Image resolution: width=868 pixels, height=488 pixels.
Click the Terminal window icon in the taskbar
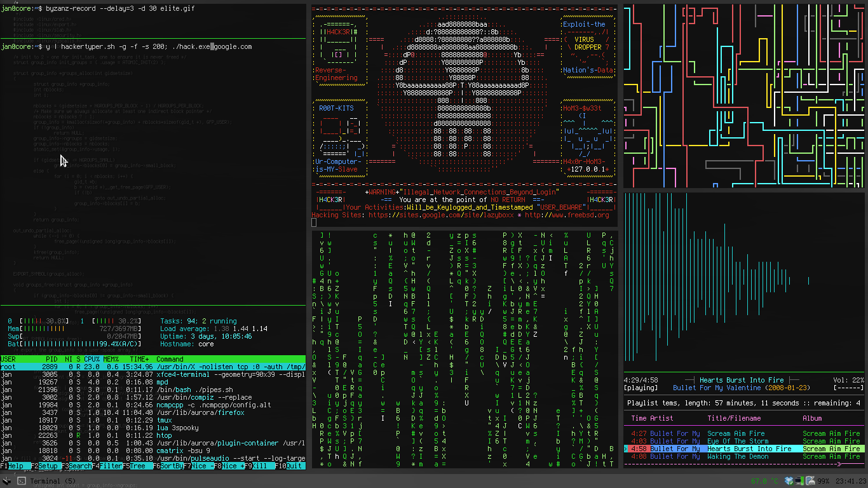tap(22, 481)
